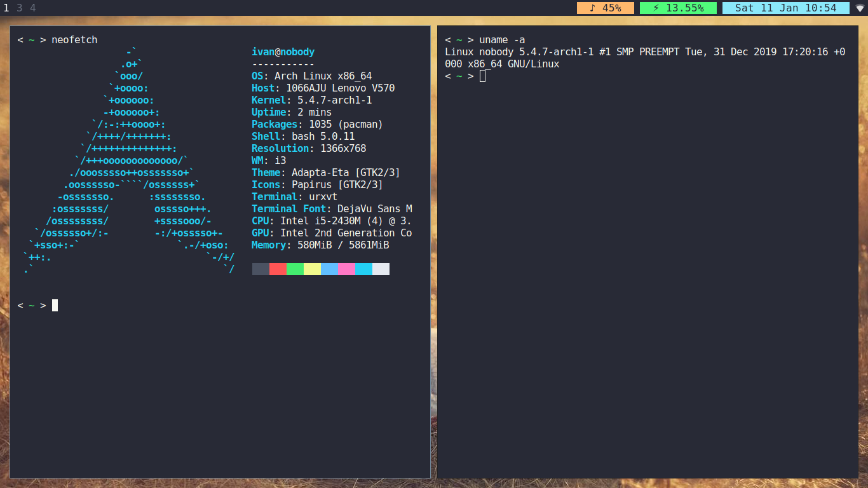Screen dimensions: 868x488
Task: Click the Terminal Font: DejaVu Sans line
Action: pos(332,209)
